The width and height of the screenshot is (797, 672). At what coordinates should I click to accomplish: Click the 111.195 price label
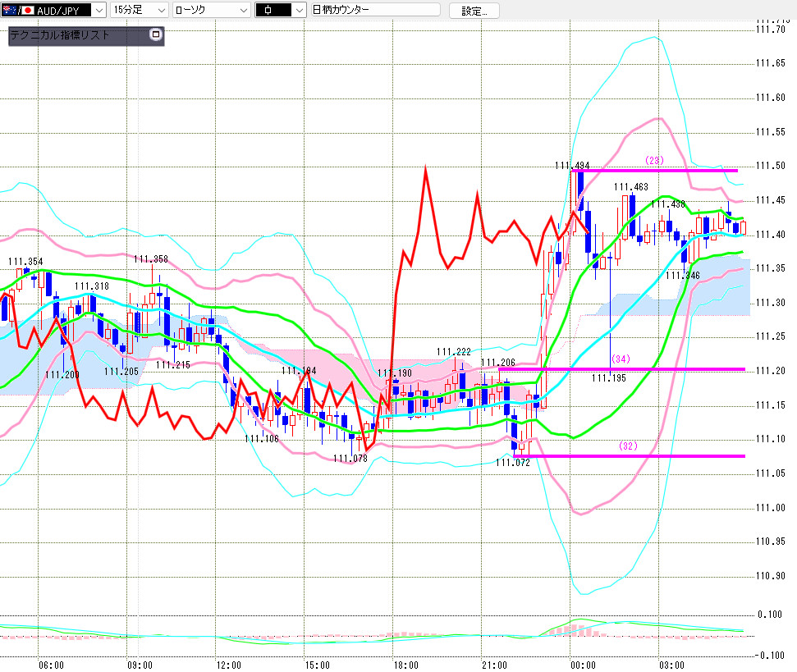click(x=609, y=378)
